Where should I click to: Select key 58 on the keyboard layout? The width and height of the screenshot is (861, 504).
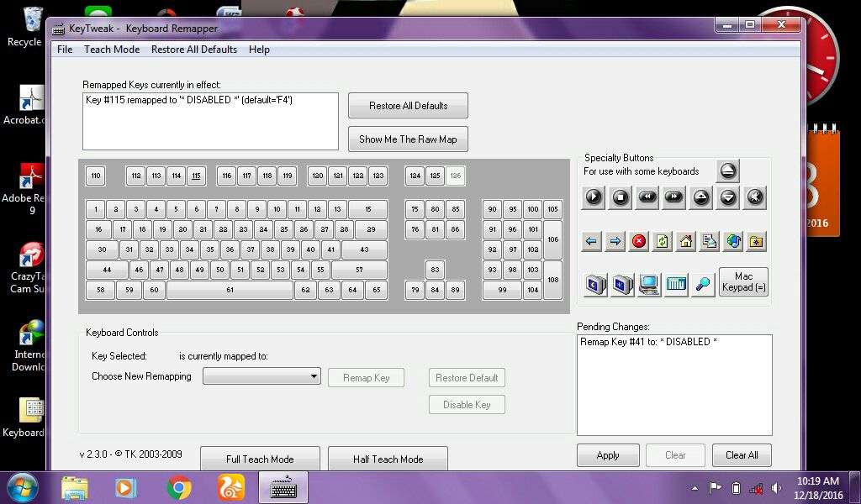tap(101, 290)
